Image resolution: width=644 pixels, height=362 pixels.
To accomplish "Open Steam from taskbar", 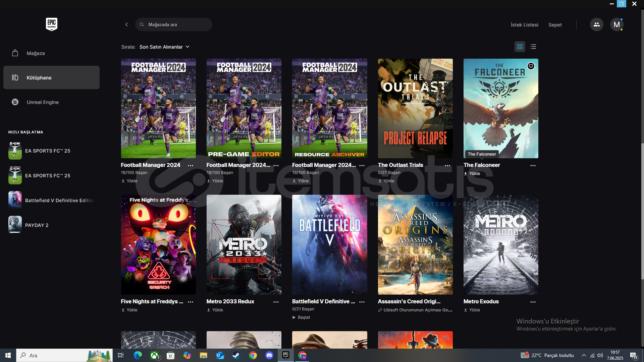I will [x=236, y=355].
